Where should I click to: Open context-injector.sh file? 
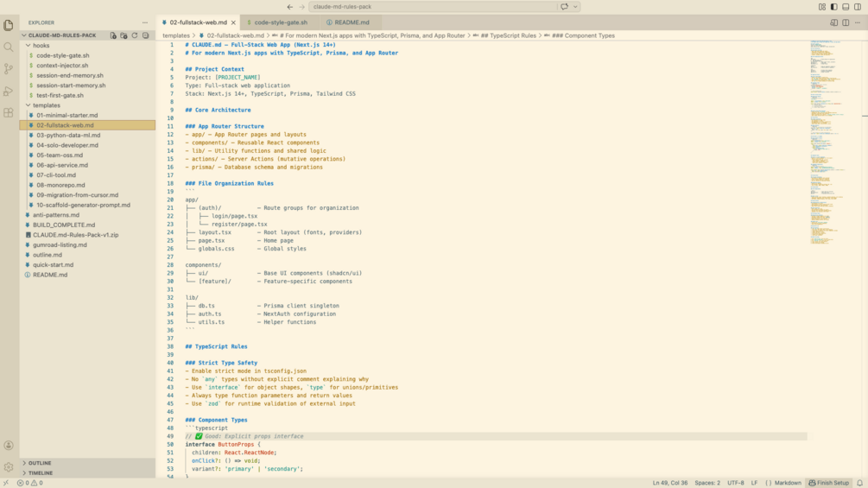pyautogui.click(x=62, y=66)
